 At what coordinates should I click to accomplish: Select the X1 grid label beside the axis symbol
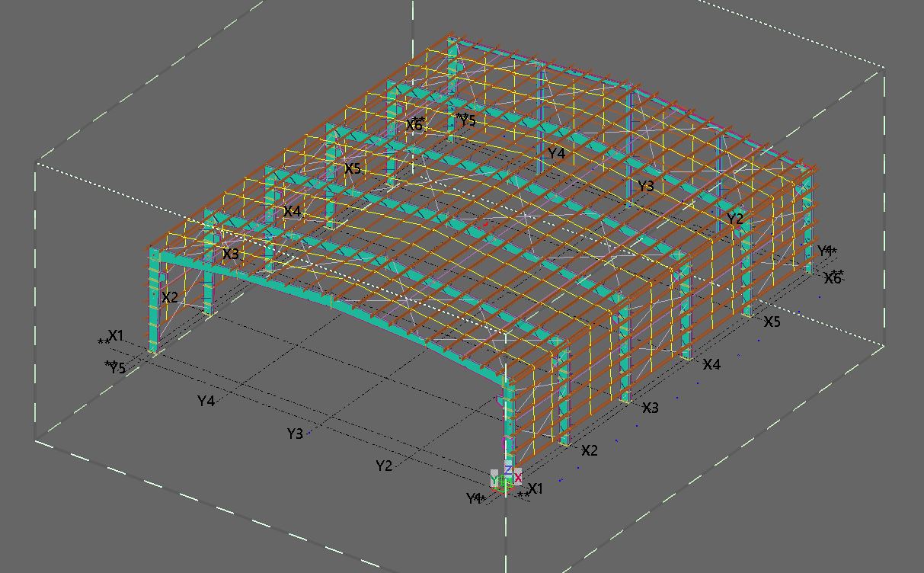click(x=536, y=488)
